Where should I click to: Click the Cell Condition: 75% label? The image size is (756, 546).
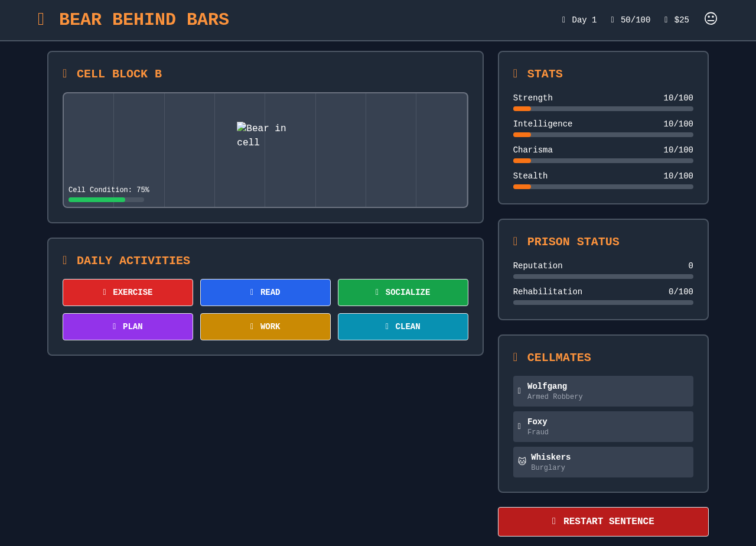[109, 190]
